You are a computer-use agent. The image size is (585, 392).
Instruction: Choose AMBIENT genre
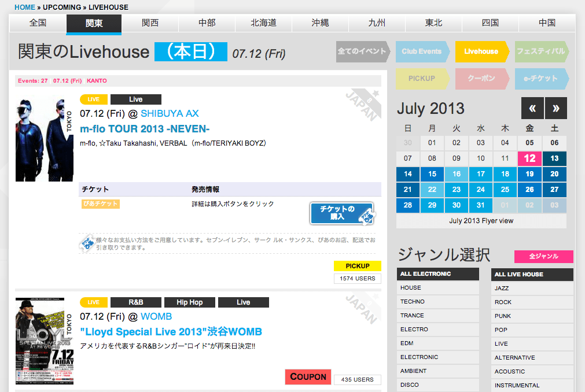coord(438,371)
